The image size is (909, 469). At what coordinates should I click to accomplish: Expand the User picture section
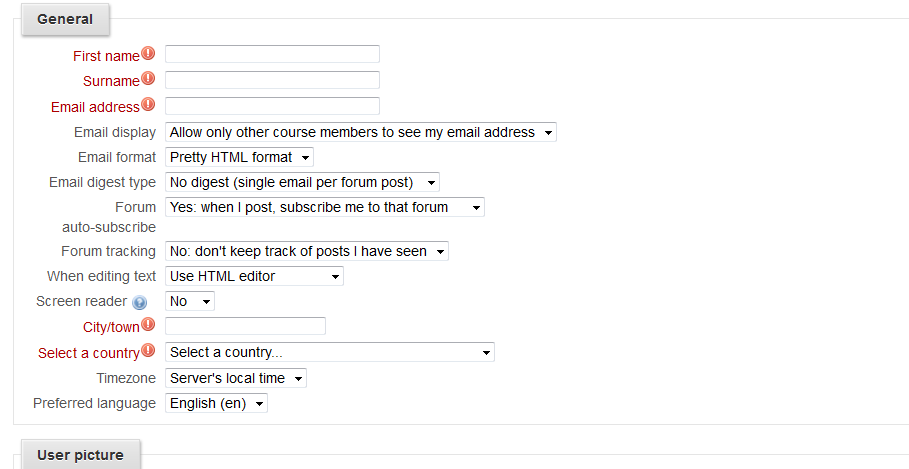[x=80, y=455]
